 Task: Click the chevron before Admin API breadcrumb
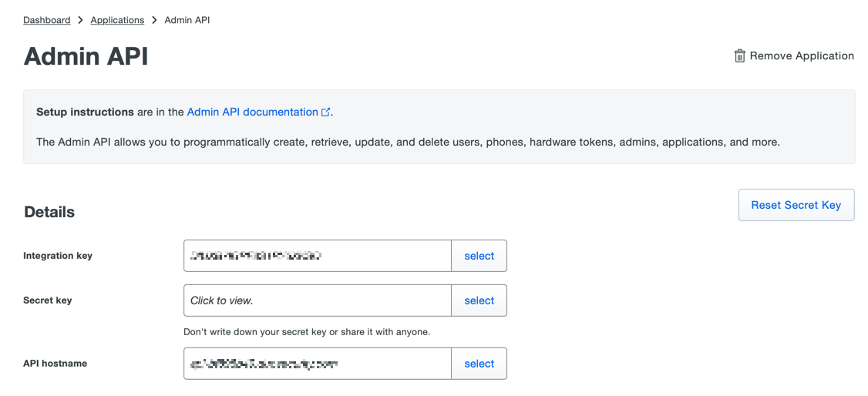pyautogui.click(x=154, y=20)
